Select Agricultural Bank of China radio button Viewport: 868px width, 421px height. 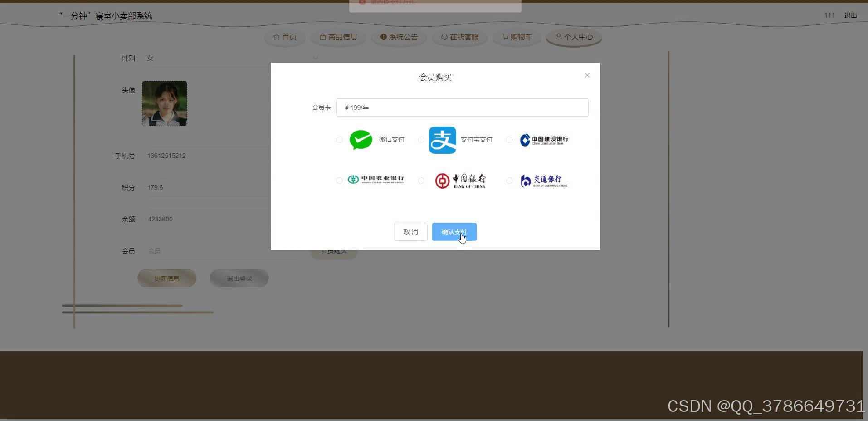(x=340, y=181)
